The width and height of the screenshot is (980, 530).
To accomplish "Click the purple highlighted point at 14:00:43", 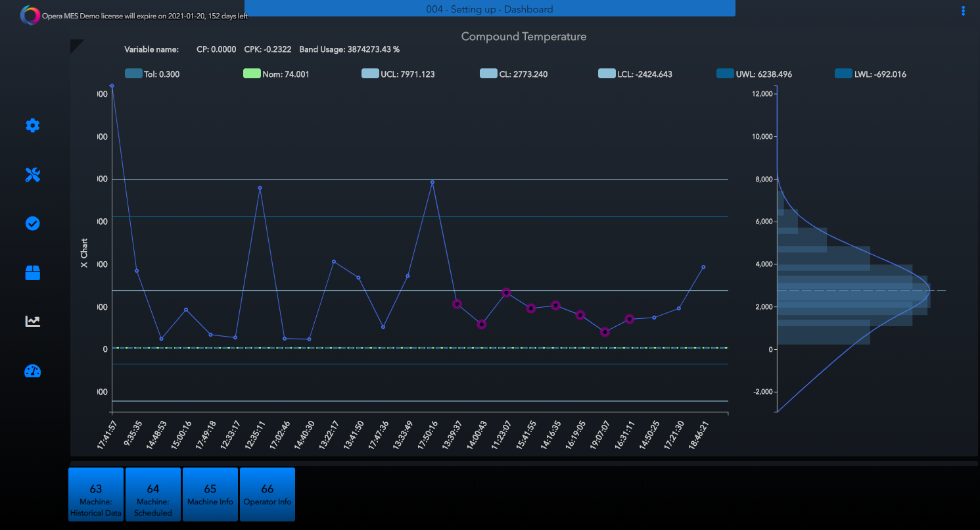I will [482, 324].
